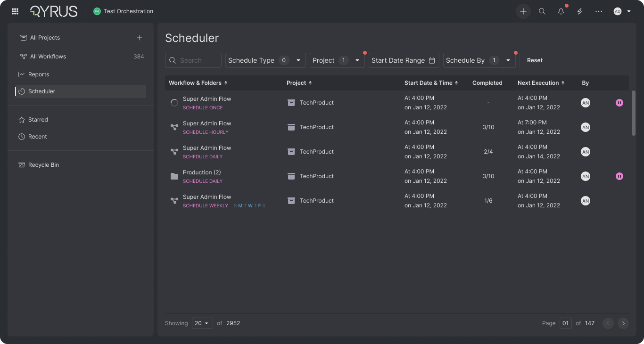The image size is (644, 344).
Task: Click TechProduct in Schedule Weekly row
Action: click(317, 201)
